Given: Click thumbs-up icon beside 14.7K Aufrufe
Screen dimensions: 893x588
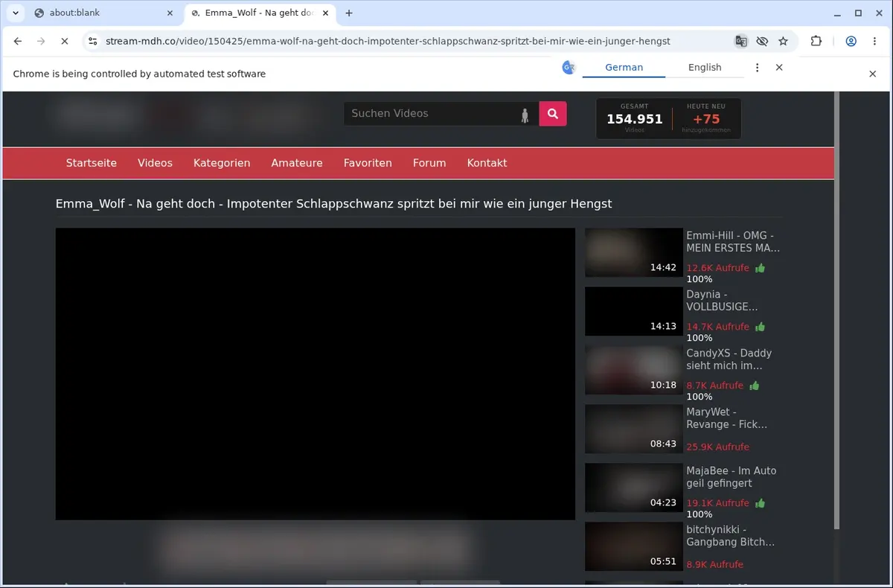Looking at the screenshot, I should [760, 327].
